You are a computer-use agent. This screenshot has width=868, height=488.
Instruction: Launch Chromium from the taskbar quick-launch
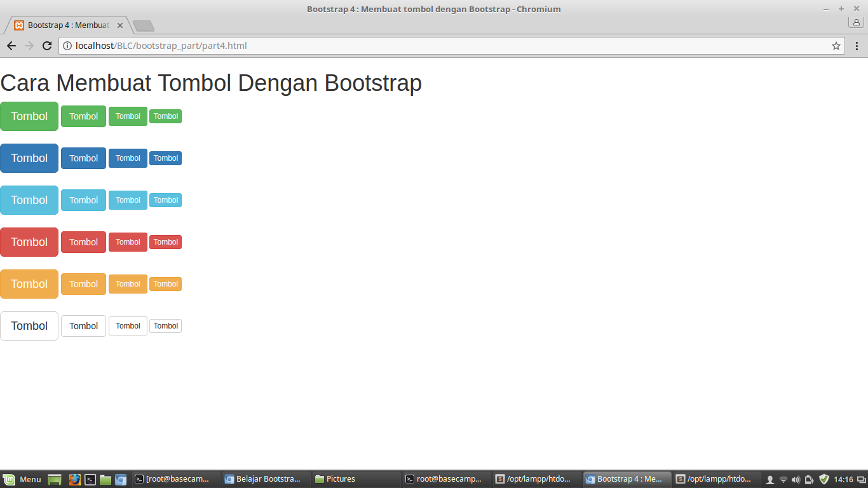coord(120,479)
